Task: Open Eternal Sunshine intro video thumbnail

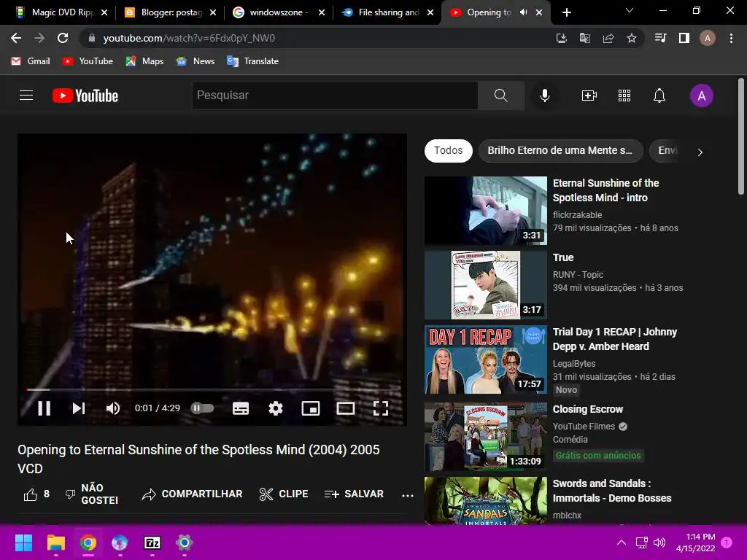Action: pos(485,211)
